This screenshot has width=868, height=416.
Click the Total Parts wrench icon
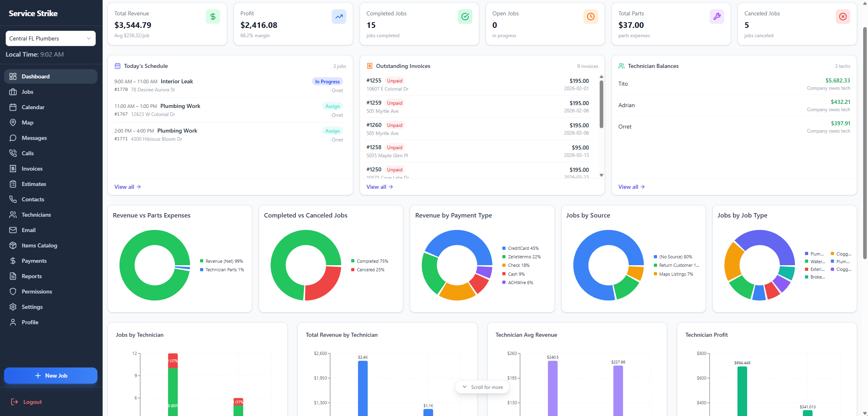pyautogui.click(x=717, y=17)
